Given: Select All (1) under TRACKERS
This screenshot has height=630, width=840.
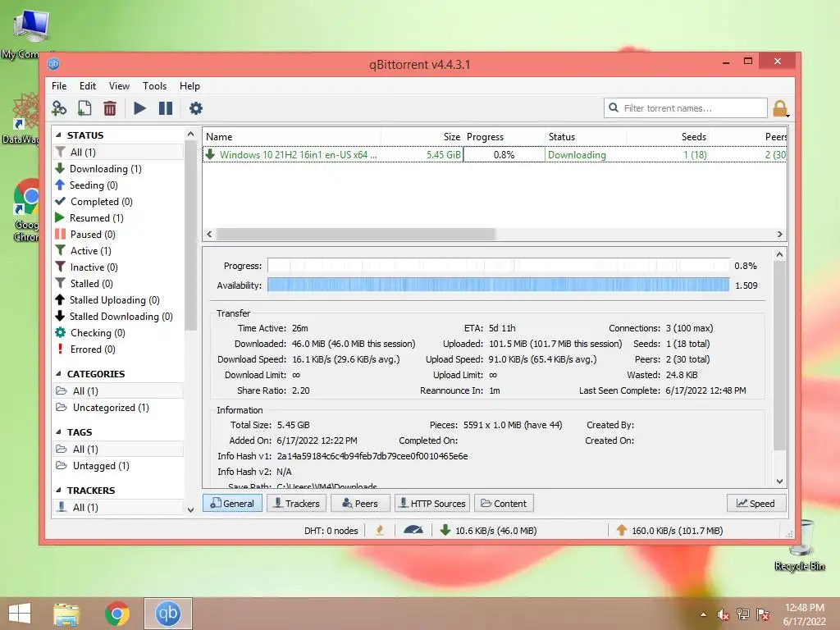Looking at the screenshot, I should tap(118, 507).
